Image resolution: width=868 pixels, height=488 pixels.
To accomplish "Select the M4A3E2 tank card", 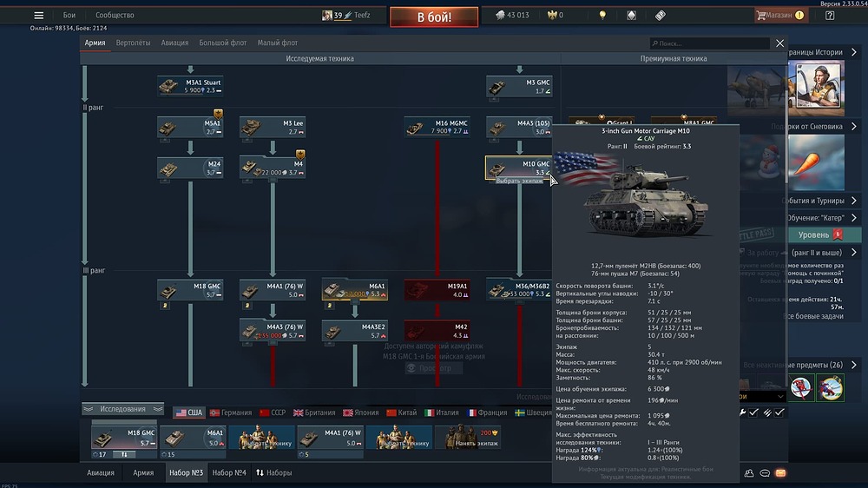I will click(x=354, y=331).
